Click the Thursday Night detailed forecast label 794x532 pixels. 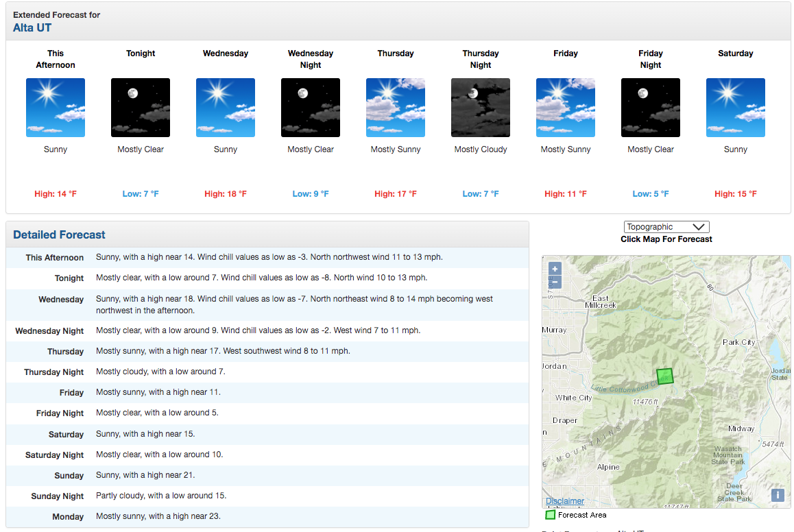coord(54,372)
